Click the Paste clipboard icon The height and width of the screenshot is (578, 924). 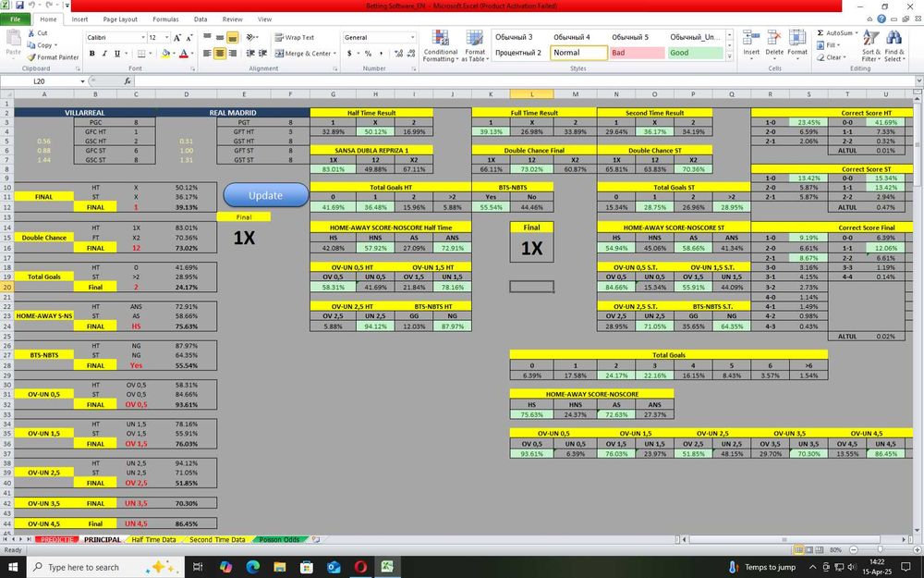(x=13, y=39)
